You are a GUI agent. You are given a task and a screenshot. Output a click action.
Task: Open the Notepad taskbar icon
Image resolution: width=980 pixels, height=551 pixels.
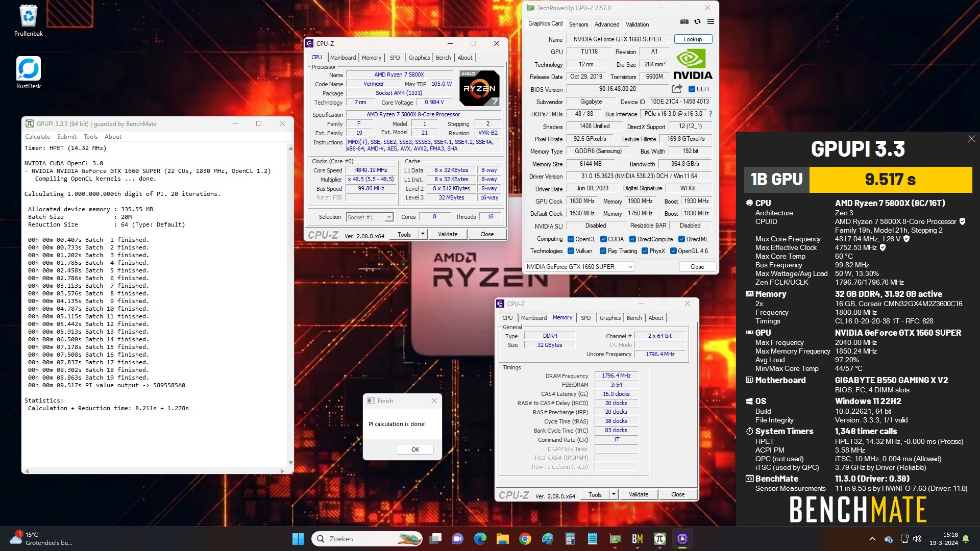coord(593,539)
